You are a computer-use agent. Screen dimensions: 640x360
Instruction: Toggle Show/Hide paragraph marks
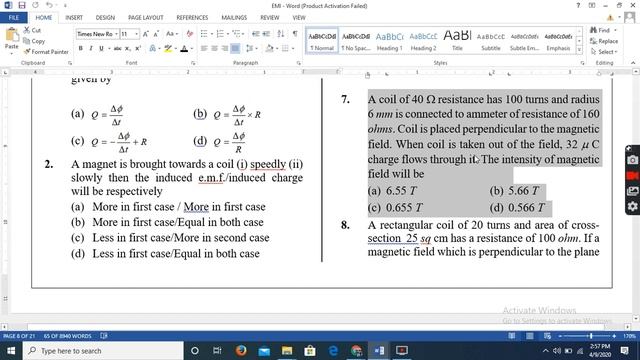295,34
